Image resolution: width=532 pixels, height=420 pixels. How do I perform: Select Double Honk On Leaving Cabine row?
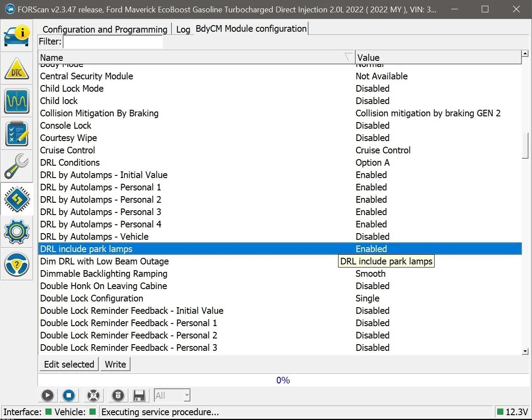[x=280, y=286]
